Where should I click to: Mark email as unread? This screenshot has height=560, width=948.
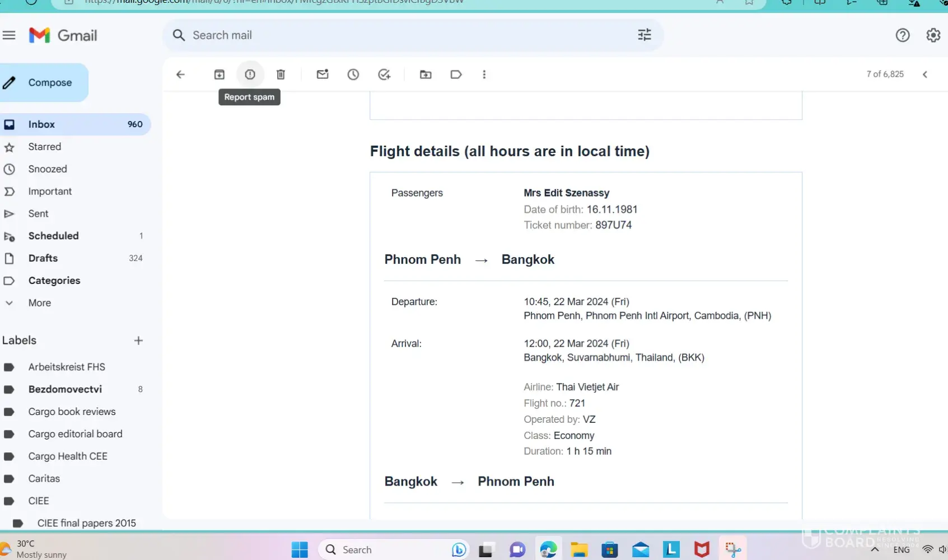[323, 74]
